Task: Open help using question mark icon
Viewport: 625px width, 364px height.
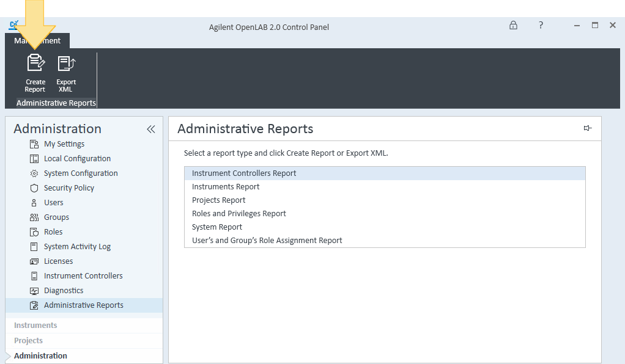Action: 541,25
